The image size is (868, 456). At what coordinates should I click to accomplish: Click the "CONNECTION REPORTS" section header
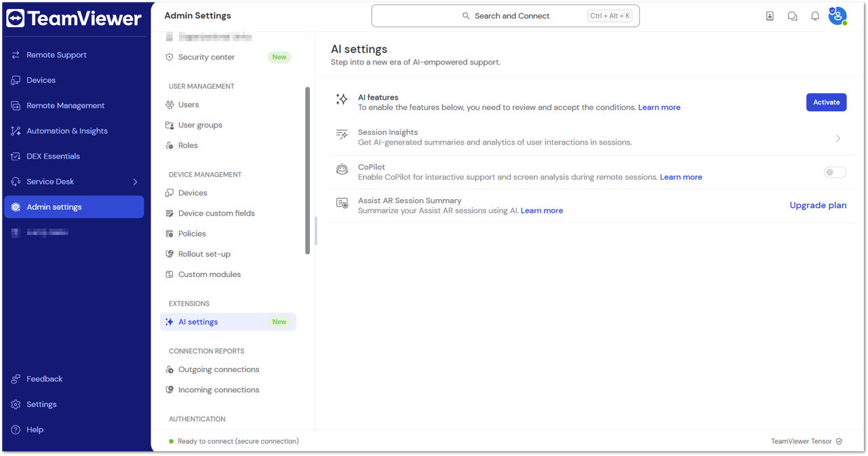pos(206,351)
